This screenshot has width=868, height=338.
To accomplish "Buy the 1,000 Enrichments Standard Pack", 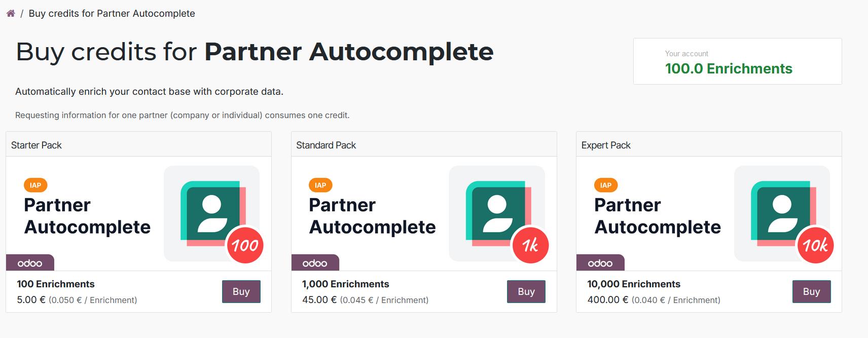I will tap(526, 292).
